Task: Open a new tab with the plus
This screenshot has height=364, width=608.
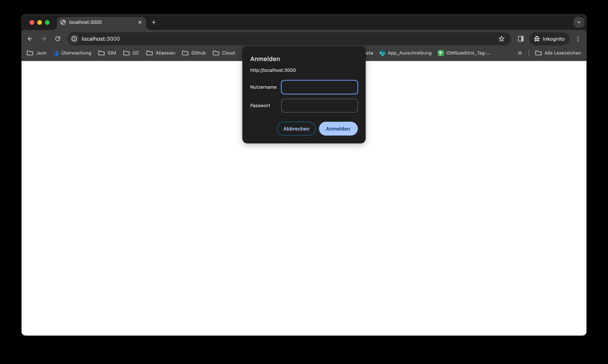Action: click(x=154, y=22)
